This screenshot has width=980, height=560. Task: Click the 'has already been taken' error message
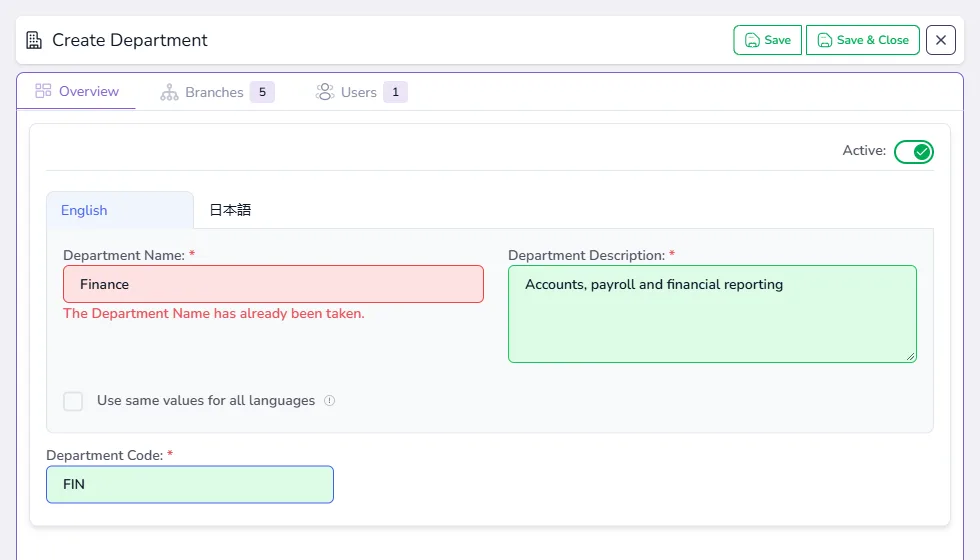214,314
